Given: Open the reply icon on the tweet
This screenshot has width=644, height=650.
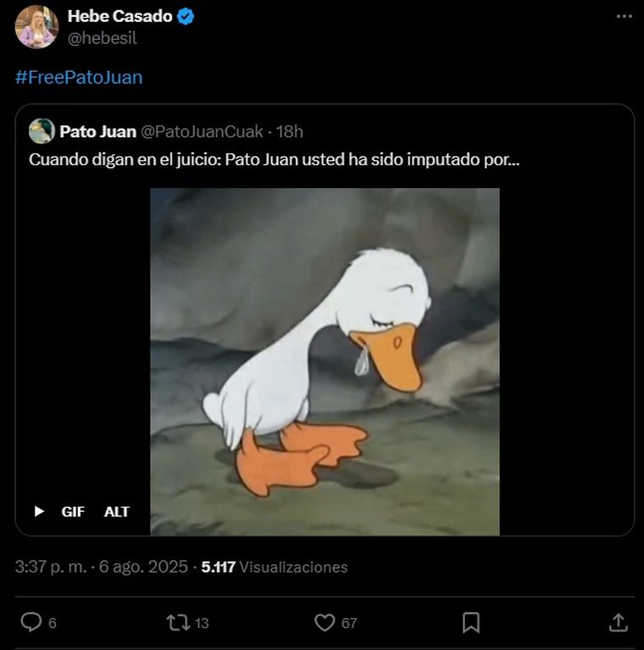Looking at the screenshot, I should tap(31, 623).
